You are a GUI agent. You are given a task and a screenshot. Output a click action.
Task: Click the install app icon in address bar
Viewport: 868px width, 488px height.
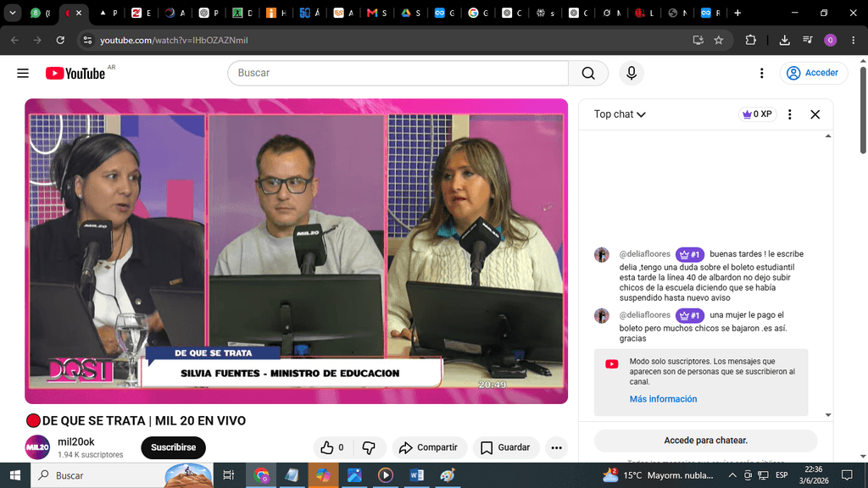click(698, 40)
